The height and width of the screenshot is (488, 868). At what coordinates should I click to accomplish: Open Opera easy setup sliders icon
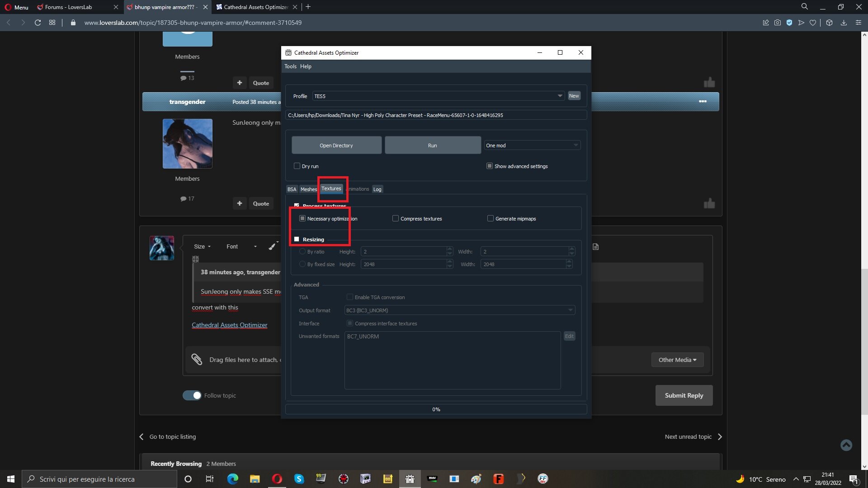click(859, 23)
